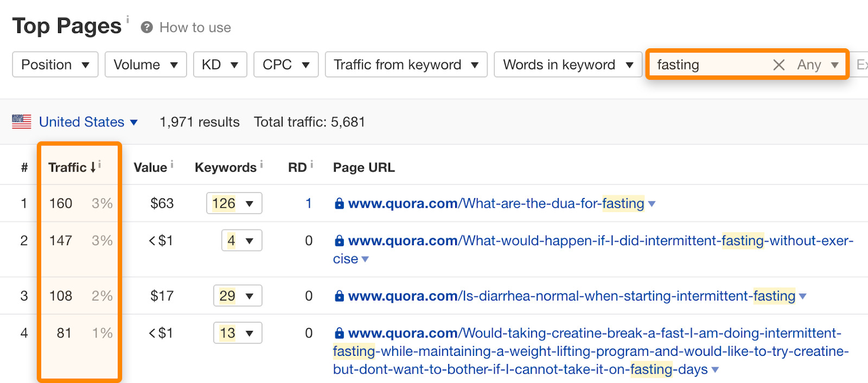Open Traffic from keyword filter

[x=406, y=65]
